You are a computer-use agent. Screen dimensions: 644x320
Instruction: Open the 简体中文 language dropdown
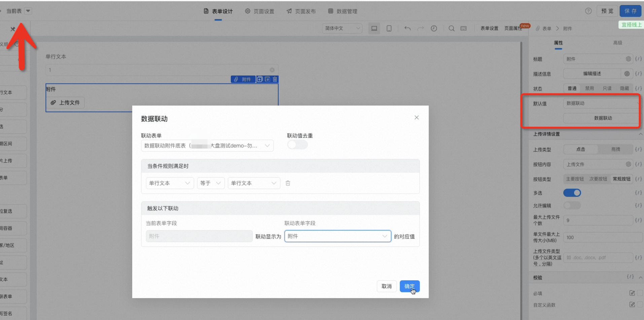(342, 28)
